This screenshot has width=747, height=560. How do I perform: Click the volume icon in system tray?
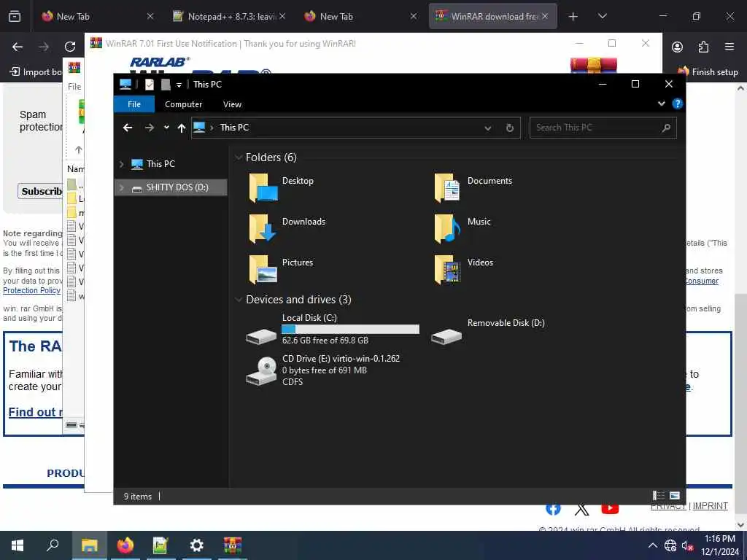coord(686,545)
